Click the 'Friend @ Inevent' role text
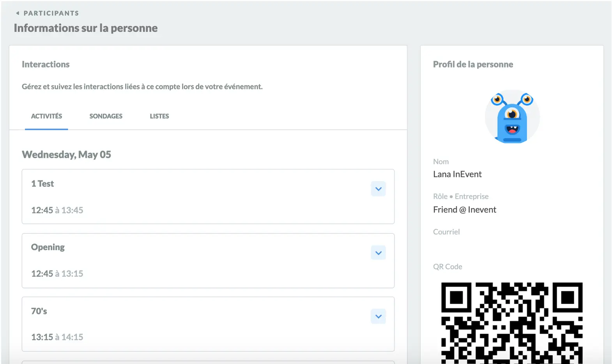Screen dimensions: 612x364 (x=465, y=210)
